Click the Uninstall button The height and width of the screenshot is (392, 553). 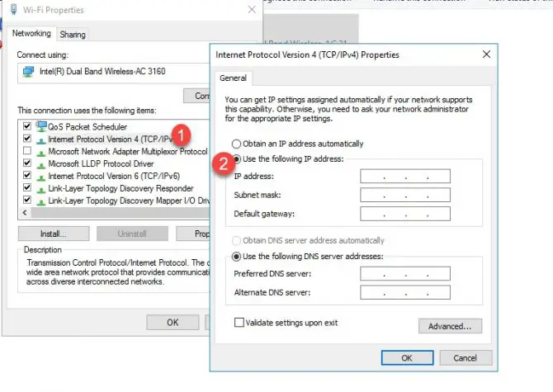click(x=132, y=234)
